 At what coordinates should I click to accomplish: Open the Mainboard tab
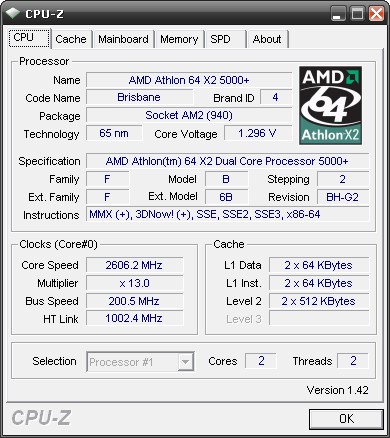[123, 39]
